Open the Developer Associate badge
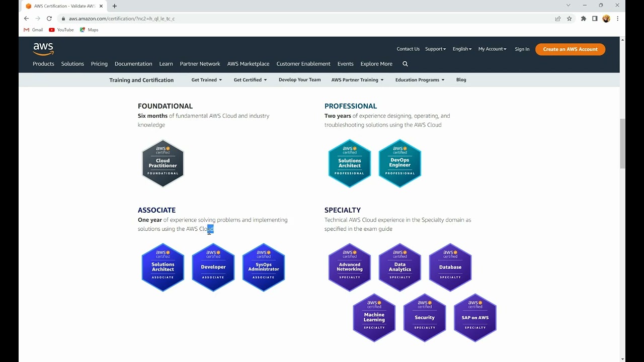Screen dimensions: 644x362 coord(213,267)
